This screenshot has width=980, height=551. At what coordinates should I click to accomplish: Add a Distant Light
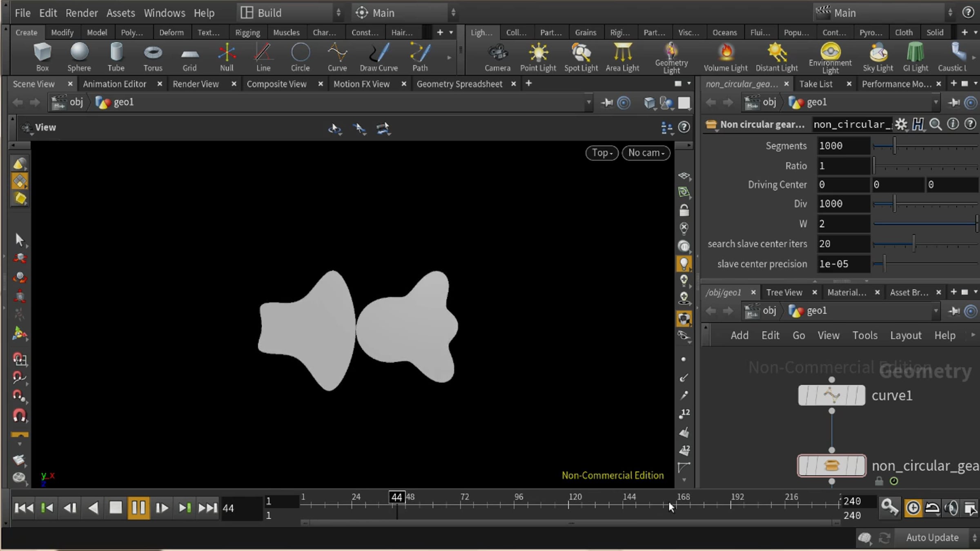(777, 57)
